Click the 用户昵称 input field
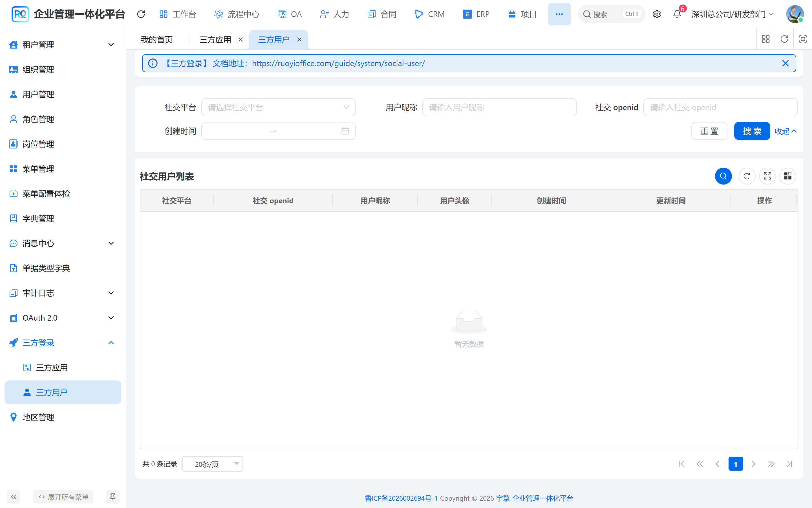The image size is (812, 508). click(499, 107)
